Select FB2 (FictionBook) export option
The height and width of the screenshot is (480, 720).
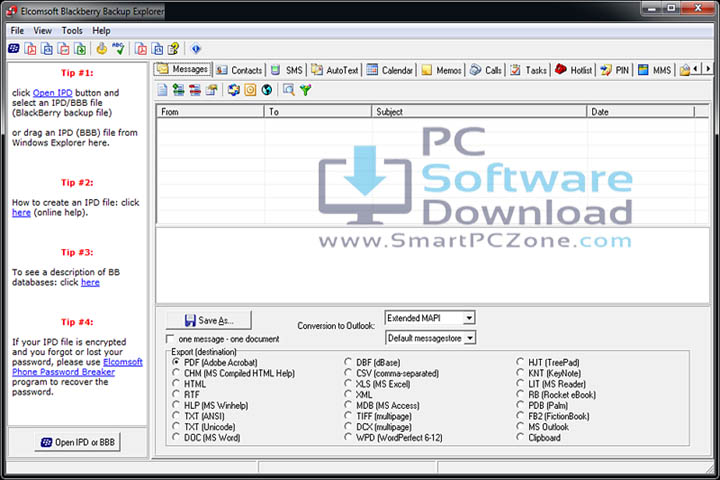pyautogui.click(x=520, y=416)
